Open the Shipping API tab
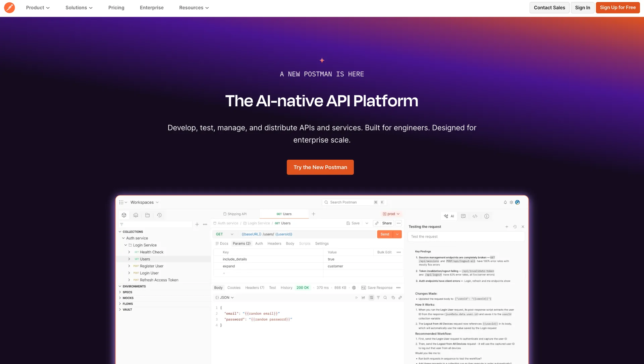Image resolution: width=644 pixels, height=364 pixels. [x=235, y=214]
